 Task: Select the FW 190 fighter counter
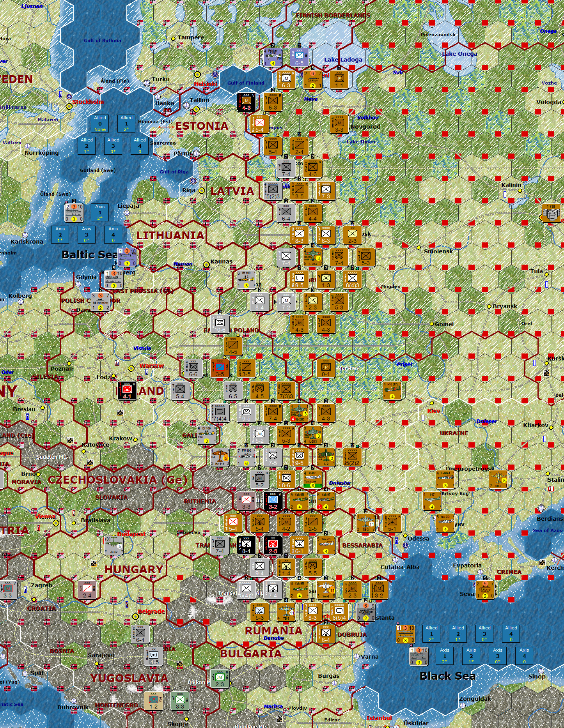(247, 457)
